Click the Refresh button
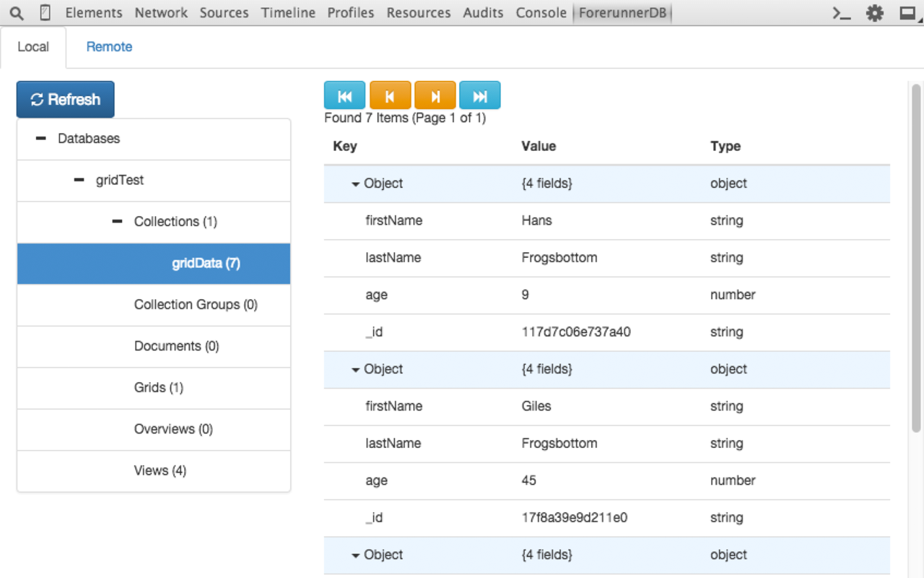 click(x=66, y=100)
